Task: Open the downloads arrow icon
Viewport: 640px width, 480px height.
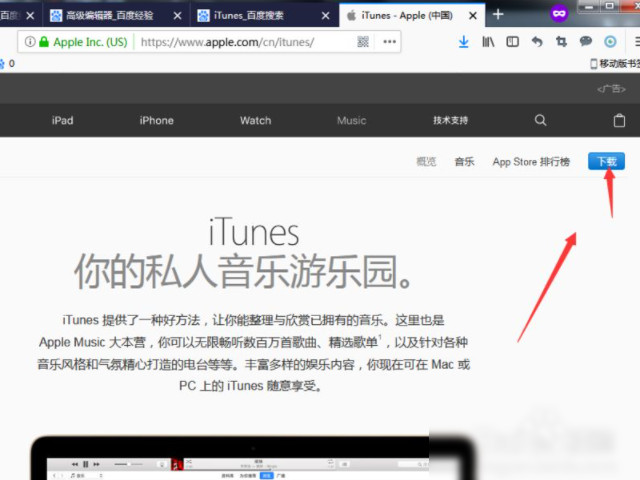Action: tap(464, 42)
